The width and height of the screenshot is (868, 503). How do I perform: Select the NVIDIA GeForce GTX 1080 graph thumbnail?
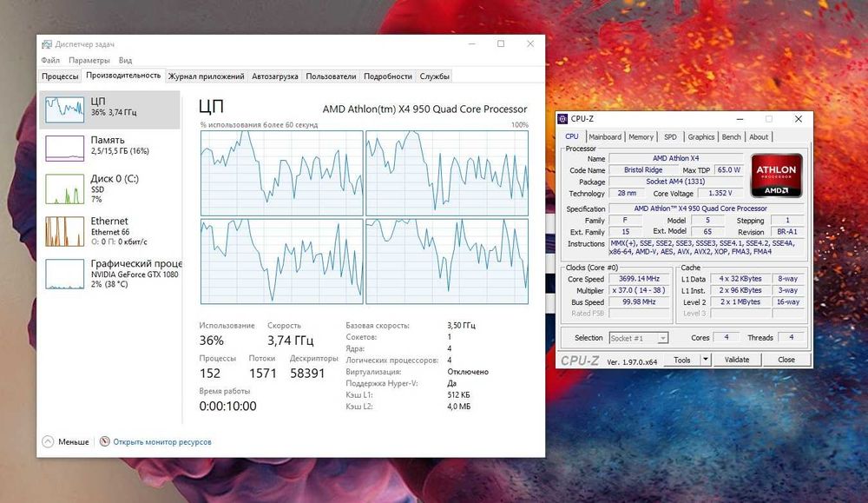65,274
